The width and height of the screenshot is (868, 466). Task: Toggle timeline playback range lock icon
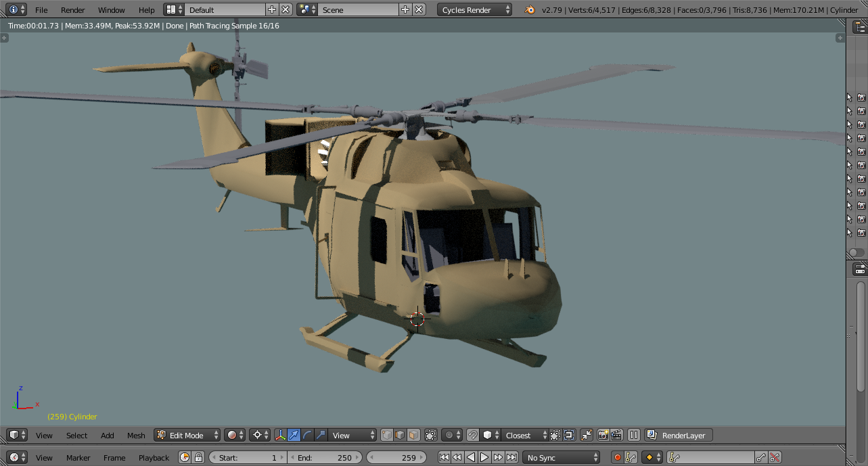(x=198, y=457)
